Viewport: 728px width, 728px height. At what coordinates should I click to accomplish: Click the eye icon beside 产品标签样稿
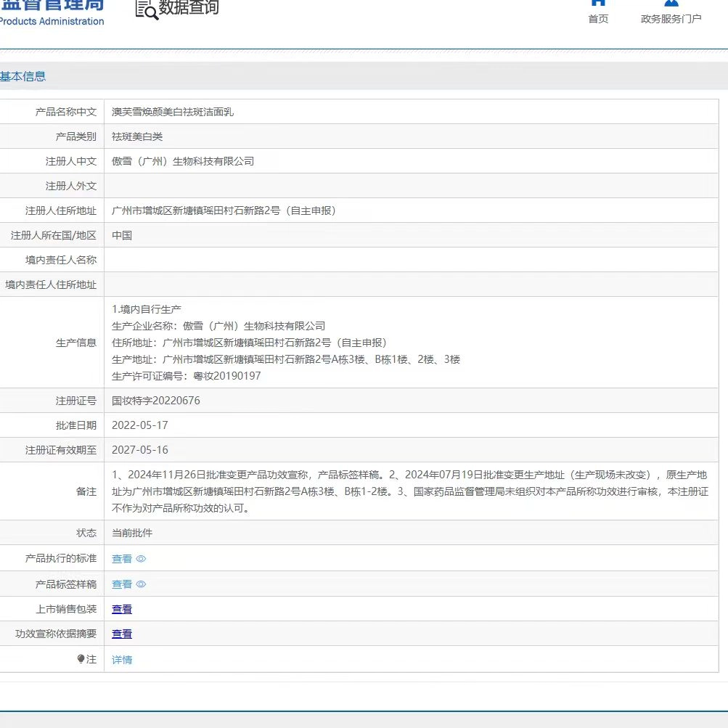(x=142, y=584)
